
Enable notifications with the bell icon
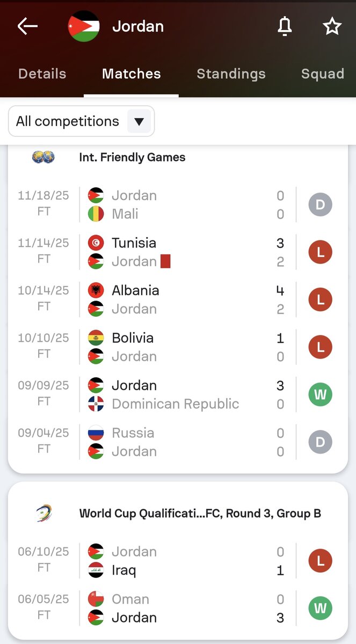285,26
